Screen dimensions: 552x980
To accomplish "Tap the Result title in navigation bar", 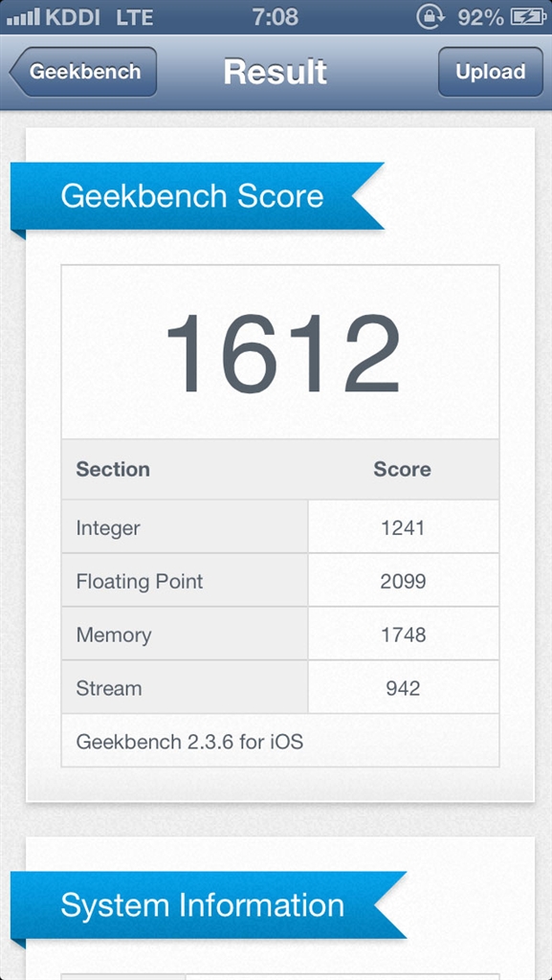I will pos(276,72).
